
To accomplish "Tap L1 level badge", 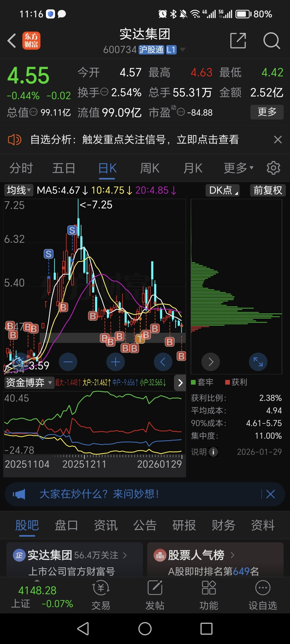I will [171, 50].
